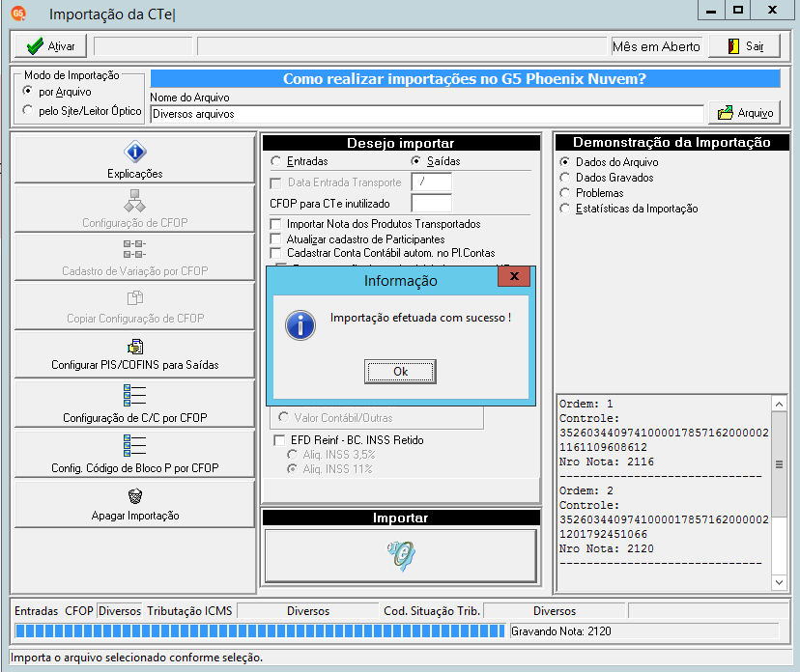
Task: Click the Data Entrada Transporte date field
Action: point(432,182)
